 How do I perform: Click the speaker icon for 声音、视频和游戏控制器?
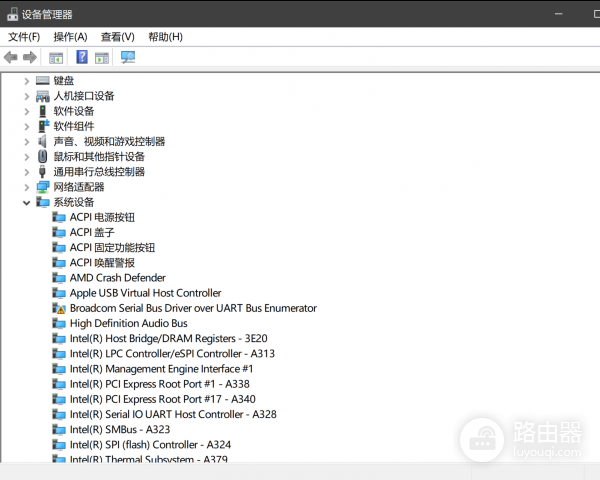pyautogui.click(x=42, y=141)
